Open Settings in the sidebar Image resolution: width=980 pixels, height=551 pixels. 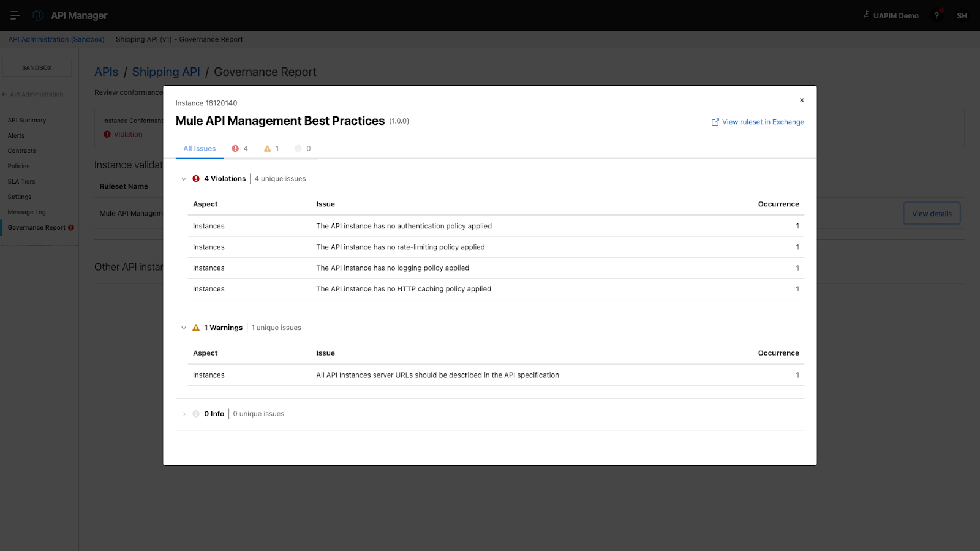20,197
